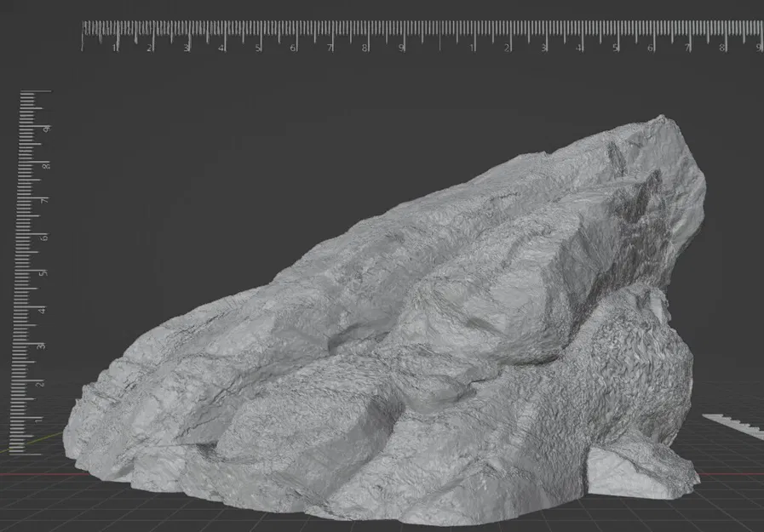Click the number 1 on the left vertical ruler
The width and height of the screenshot is (764, 532).
coord(37,420)
